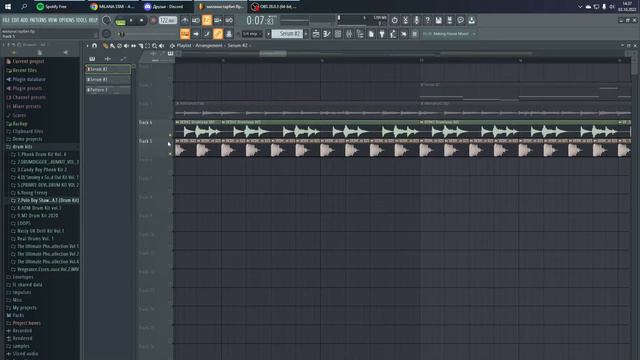Screen dimensions: 640x360
Task: Click the 0:07 time display
Action: pyautogui.click(x=261, y=20)
